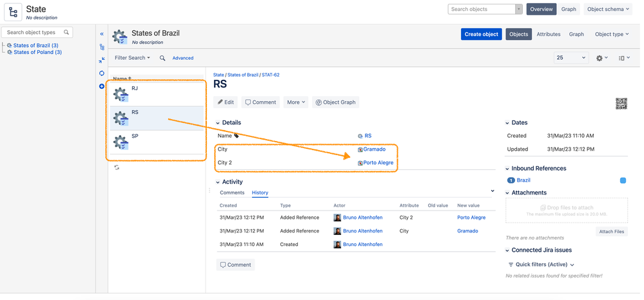Click the Brazil inbound reference color square
This screenshot has width=644, height=300.
point(623,180)
